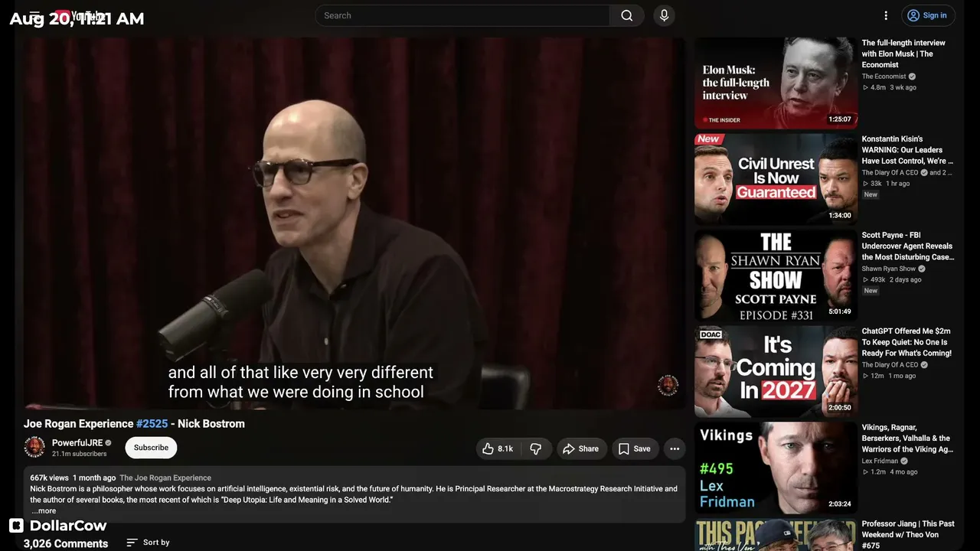Viewport: 980px width, 551px height.
Task: Open the more actions ellipsis beside Save
Action: [675, 449]
